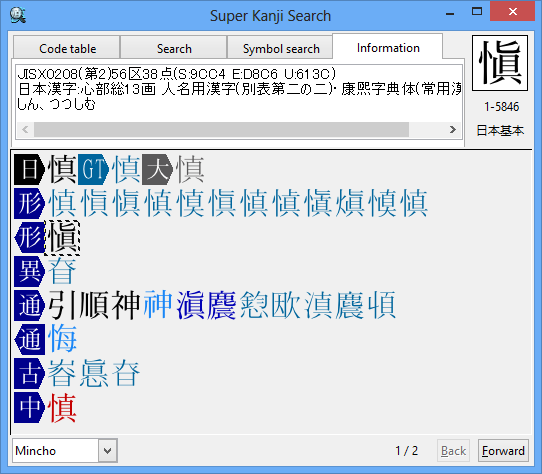Open the Search tab
The image size is (542, 474).
[174, 48]
